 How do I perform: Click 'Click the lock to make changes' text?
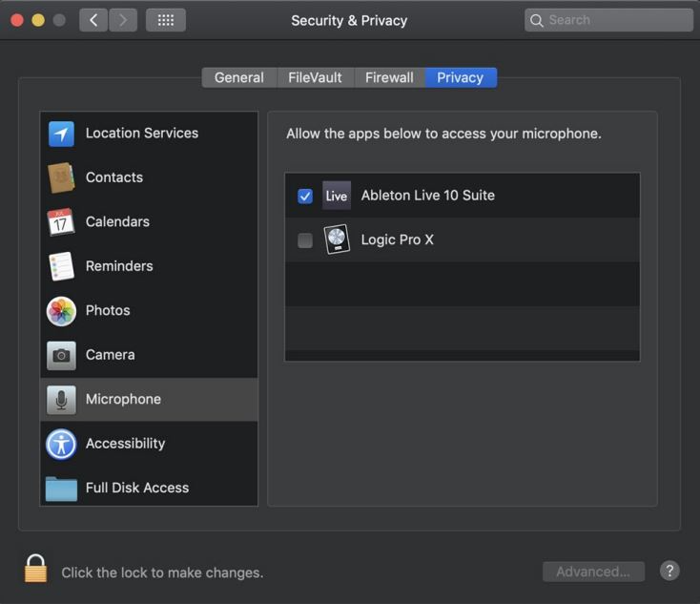click(162, 573)
